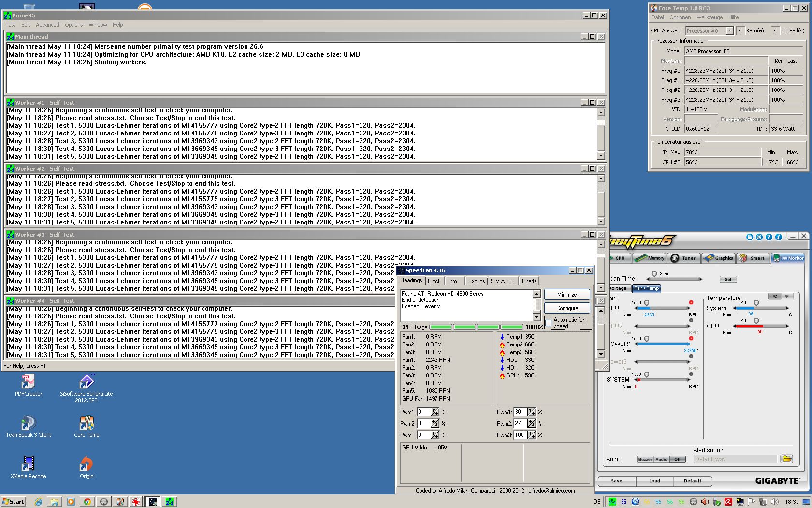This screenshot has height=508, width=812.
Task: Click Worker #1 scrollbar down arrow
Action: 601,156
